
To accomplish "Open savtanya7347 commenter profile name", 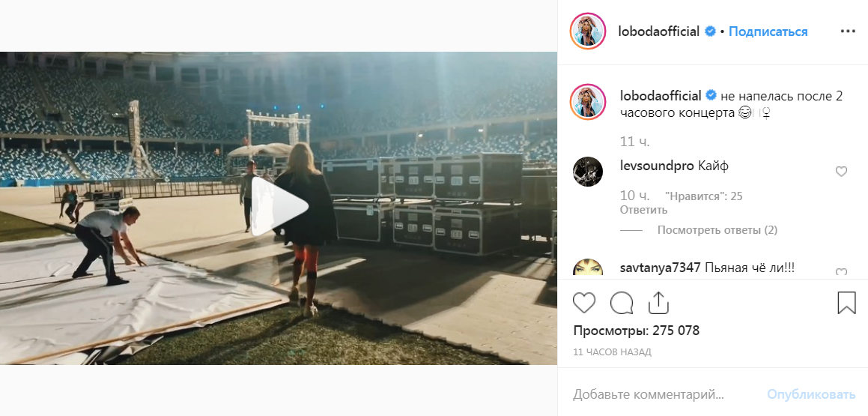I will pos(661,268).
